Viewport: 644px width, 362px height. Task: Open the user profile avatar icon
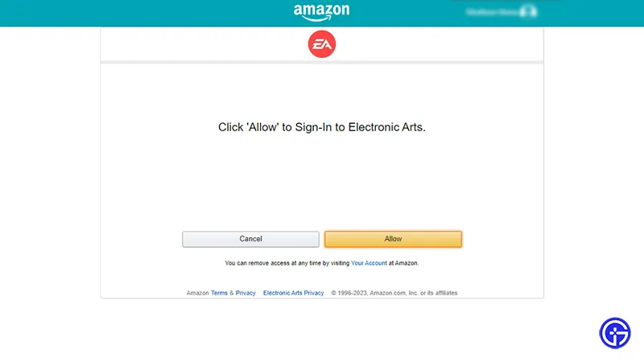point(528,11)
